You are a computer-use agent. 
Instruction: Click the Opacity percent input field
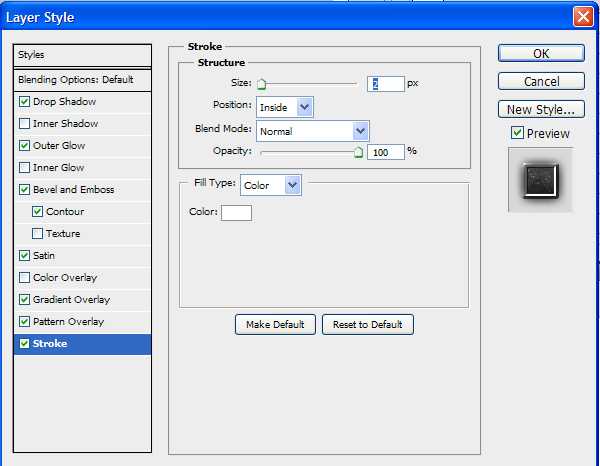pos(385,152)
